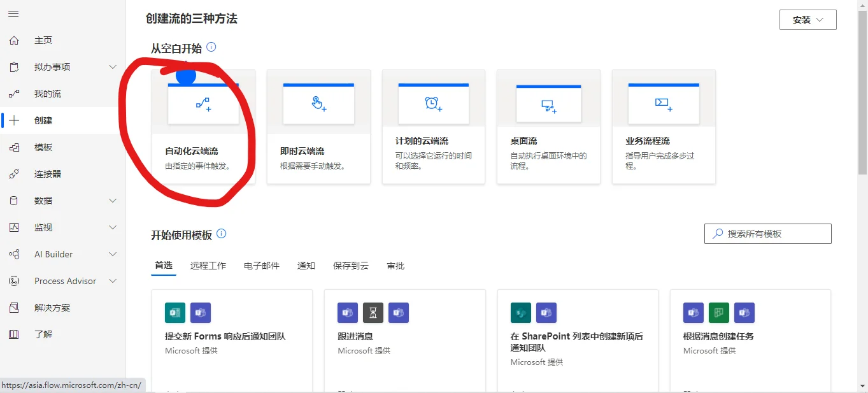Click the hamburger menu to collapse sidebar
The width and height of the screenshot is (868, 393).
click(x=13, y=13)
